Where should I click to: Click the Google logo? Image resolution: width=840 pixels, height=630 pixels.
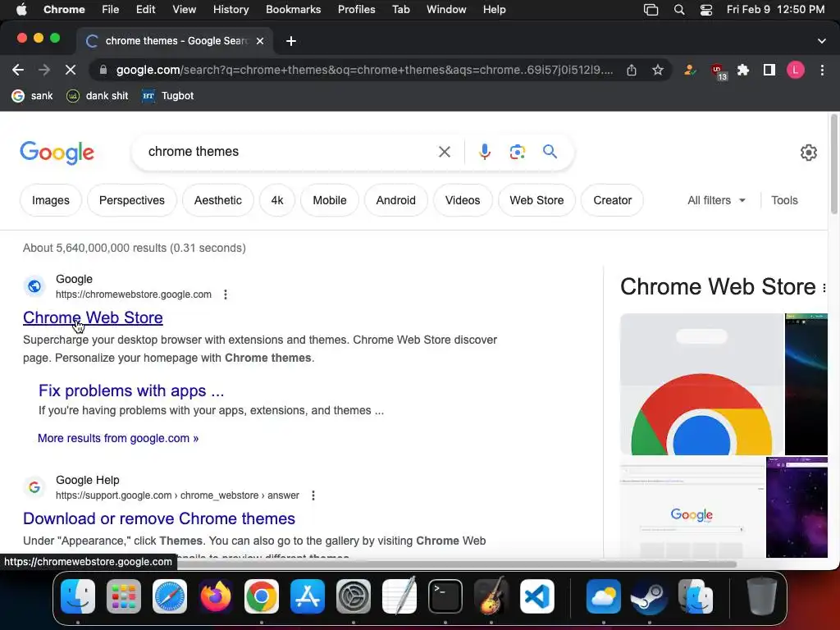57,153
